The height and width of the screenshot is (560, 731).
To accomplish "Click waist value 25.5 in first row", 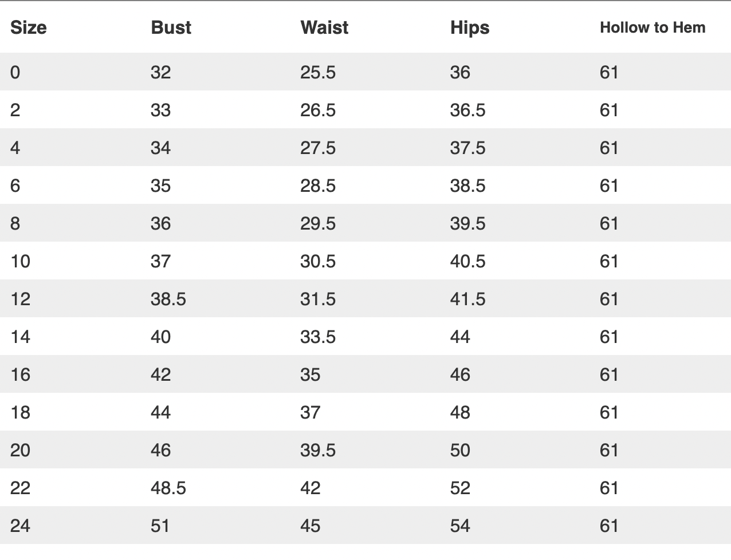I will 318,72.
